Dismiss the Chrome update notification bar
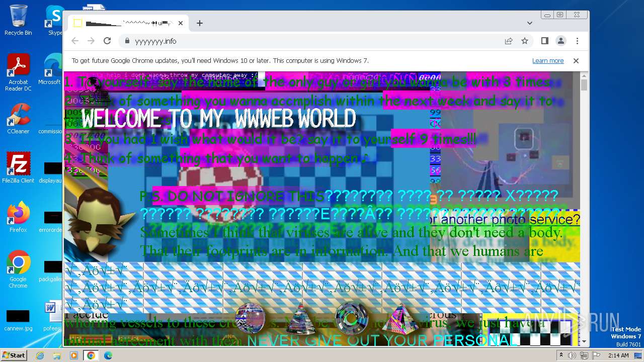Image resolution: width=644 pixels, height=362 pixels. pos(576,61)
